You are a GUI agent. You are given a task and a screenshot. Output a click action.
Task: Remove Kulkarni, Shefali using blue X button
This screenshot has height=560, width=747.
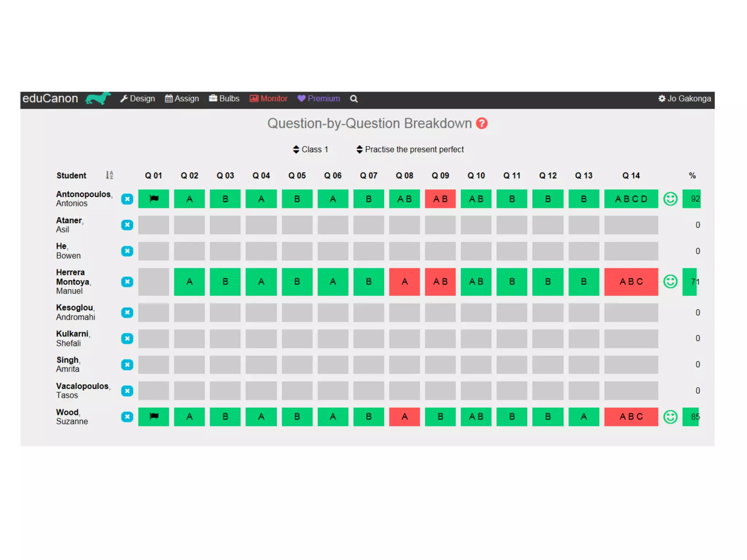pos(127,339)
